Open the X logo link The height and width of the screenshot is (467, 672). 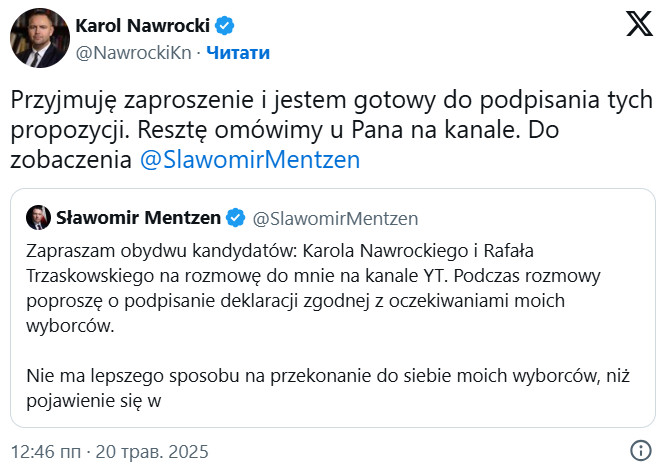point(639,24)
